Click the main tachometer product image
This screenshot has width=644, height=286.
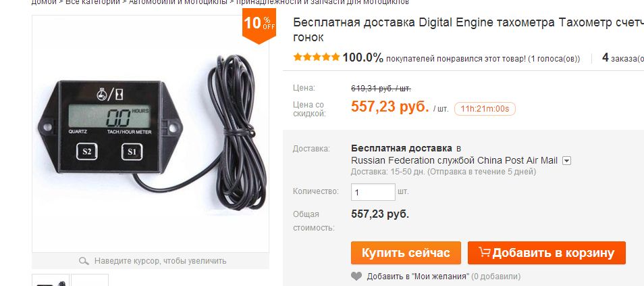151,134
